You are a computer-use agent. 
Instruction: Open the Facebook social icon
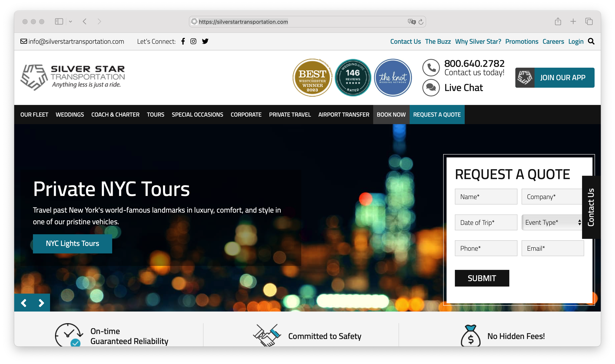pos(183,41)
